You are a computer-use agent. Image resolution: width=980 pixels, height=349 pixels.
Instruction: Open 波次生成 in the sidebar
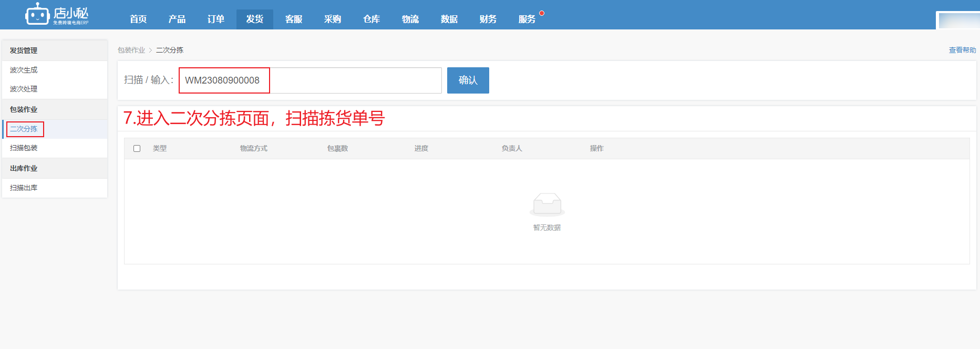(55, 70)
